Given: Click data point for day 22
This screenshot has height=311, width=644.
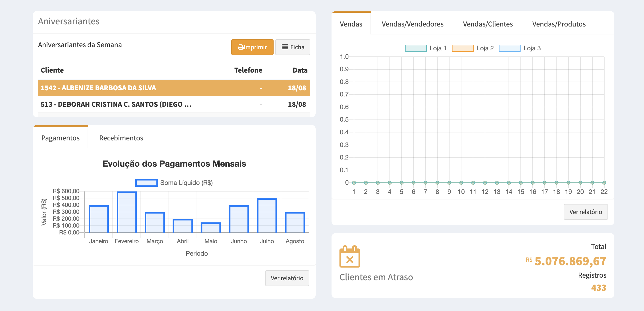Looking at the screenshot, I should [604, 183].
